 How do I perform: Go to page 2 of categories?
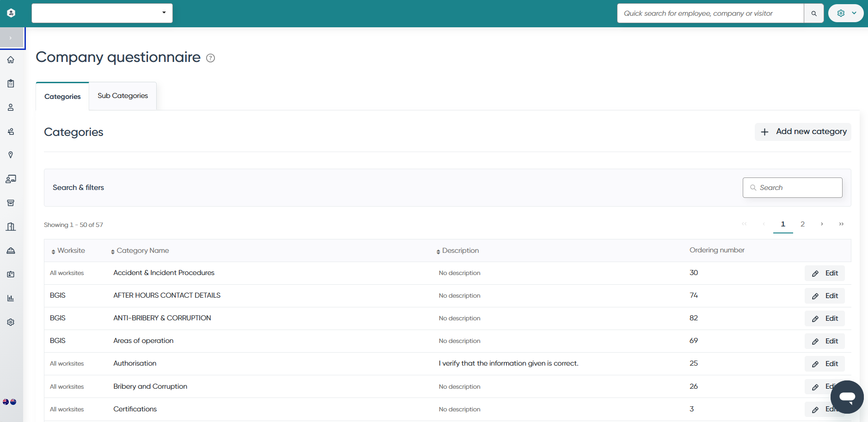point(802,224)
